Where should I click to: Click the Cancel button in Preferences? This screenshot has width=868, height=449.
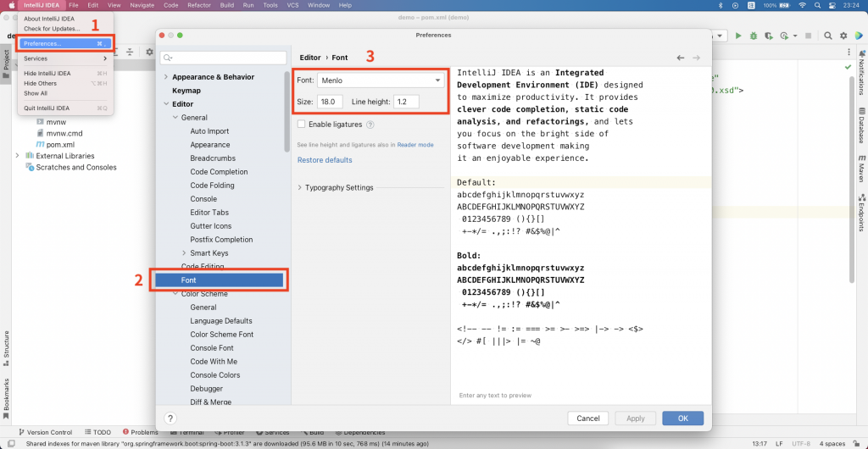588,419
